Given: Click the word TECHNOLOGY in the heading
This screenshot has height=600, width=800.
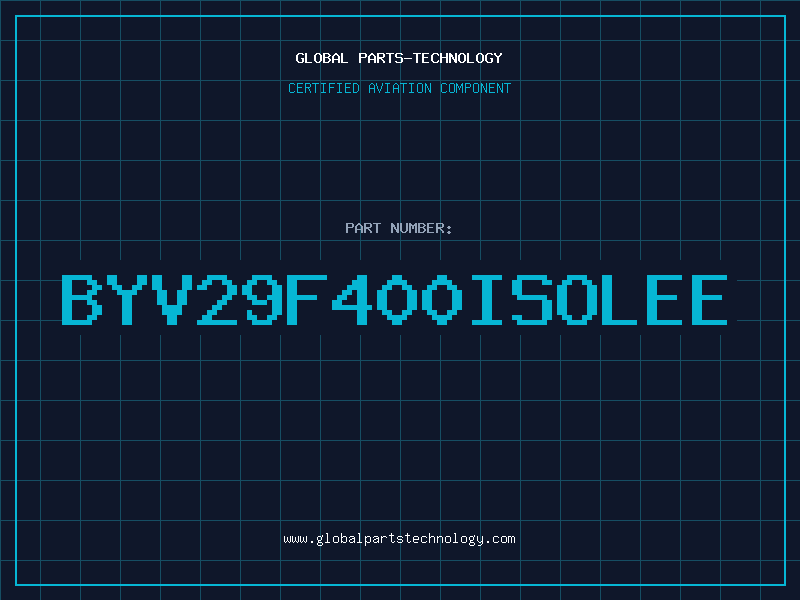Looking at the screenshot, I should click(458, 58).
